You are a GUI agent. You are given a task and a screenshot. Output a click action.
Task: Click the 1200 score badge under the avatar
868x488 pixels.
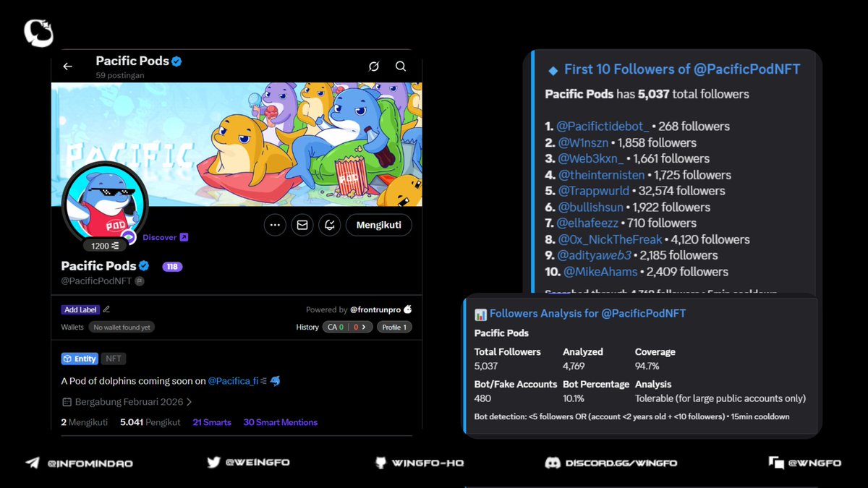click(105, 246)
